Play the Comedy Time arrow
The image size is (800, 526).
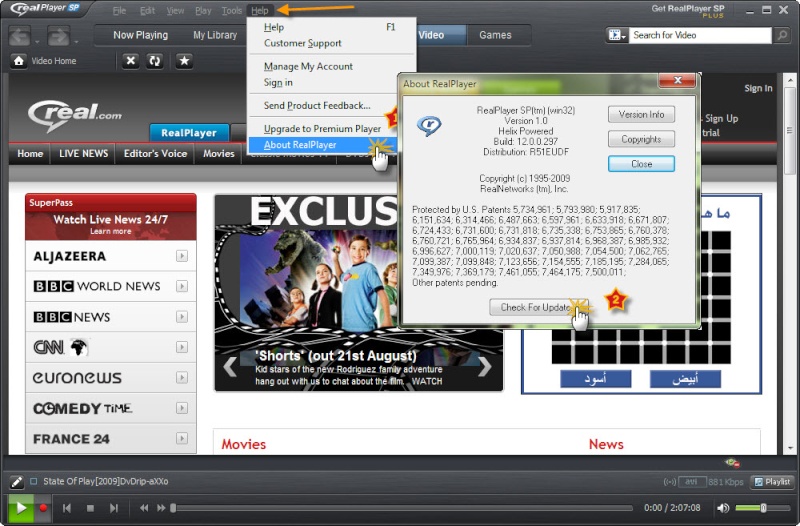(182, 408)
